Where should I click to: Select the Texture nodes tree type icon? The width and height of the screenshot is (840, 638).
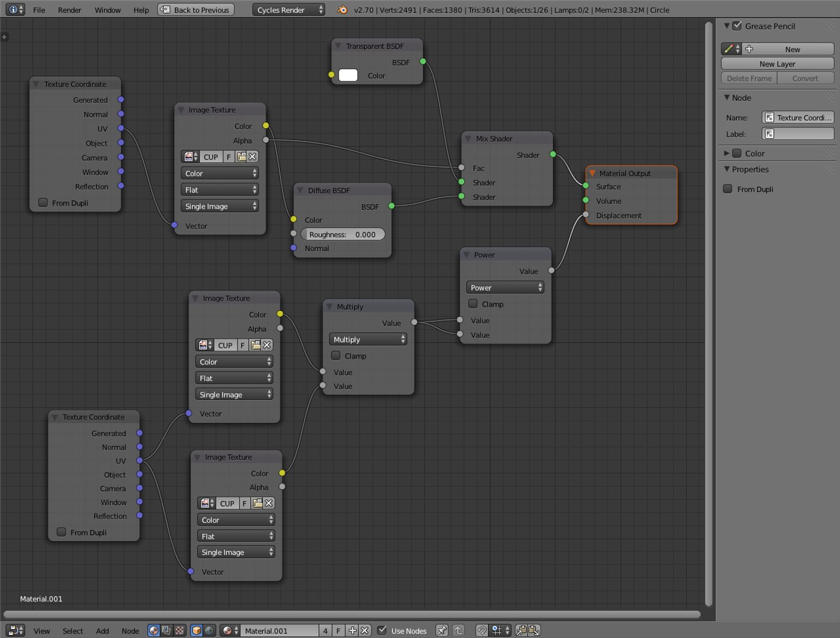tap(179, 630)
